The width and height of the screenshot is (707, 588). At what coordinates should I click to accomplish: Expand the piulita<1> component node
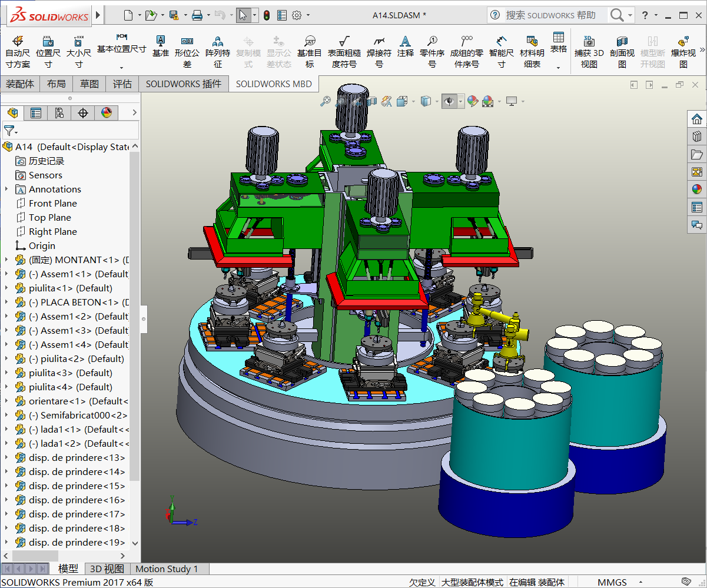[x=6, y=288]
